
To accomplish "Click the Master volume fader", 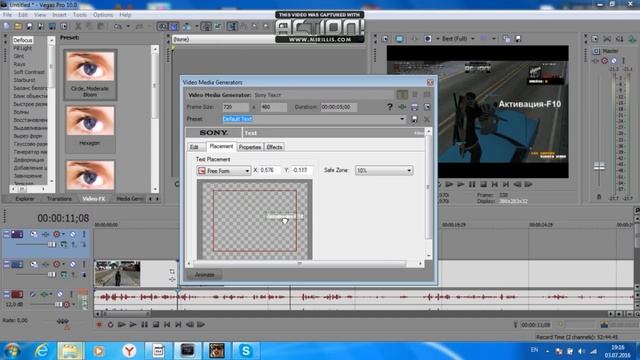I will pyautogui.click(x=599, y=166).
